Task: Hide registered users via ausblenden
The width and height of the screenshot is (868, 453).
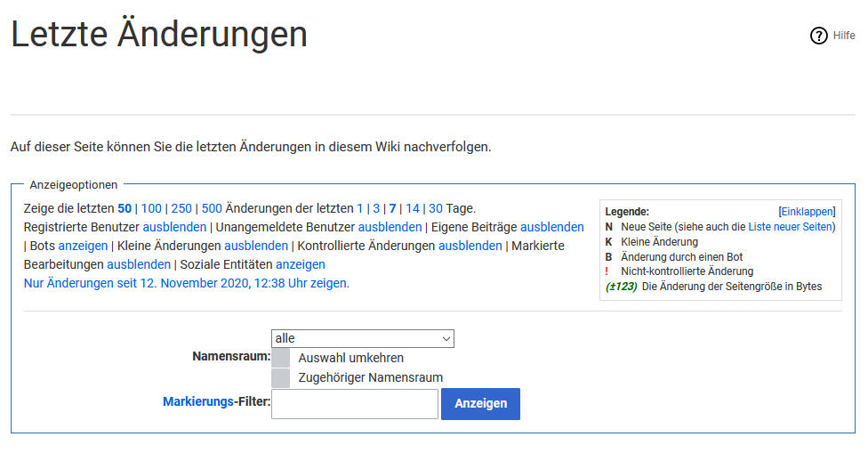Action: 174,227
